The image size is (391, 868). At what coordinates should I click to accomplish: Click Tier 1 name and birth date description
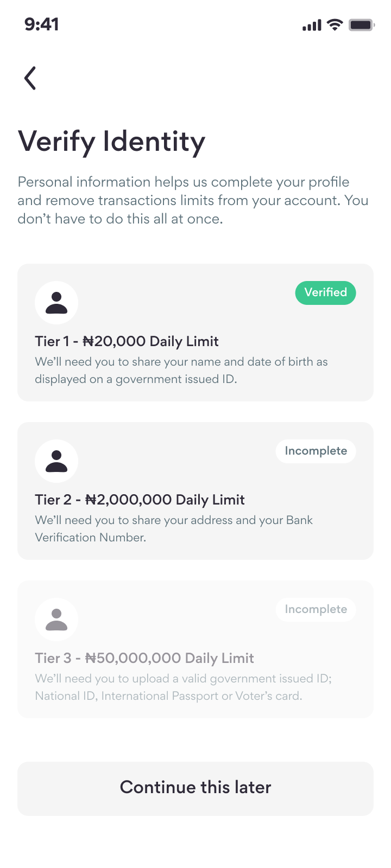click(181, 370)
